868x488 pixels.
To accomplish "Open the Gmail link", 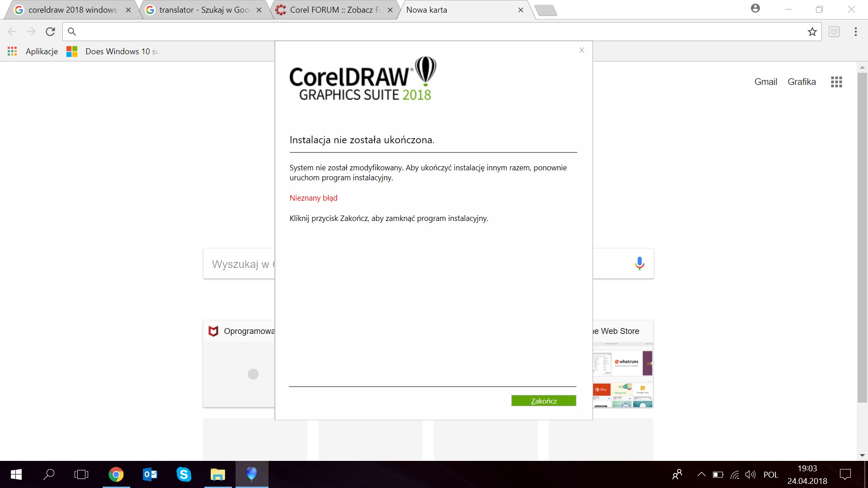I will click(765, 82).
